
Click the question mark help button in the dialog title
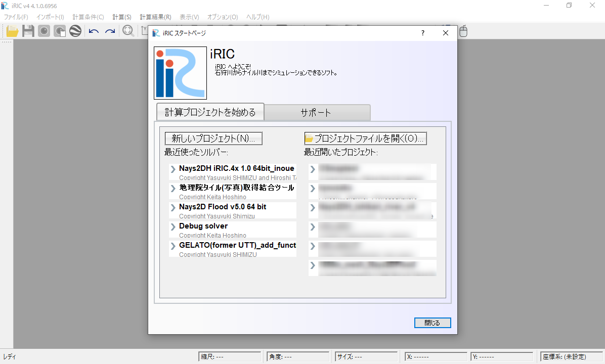click(x=423, y=33)
